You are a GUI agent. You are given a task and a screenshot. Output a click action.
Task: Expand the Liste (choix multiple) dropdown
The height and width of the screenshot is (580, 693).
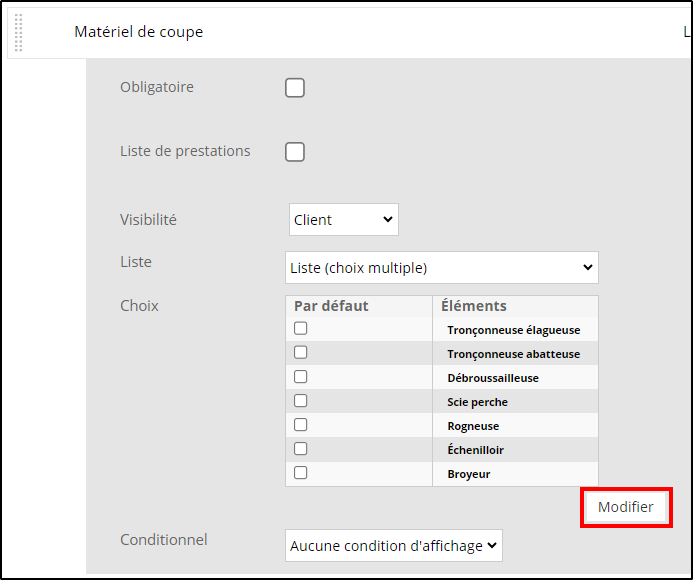(x=442, y=267)
